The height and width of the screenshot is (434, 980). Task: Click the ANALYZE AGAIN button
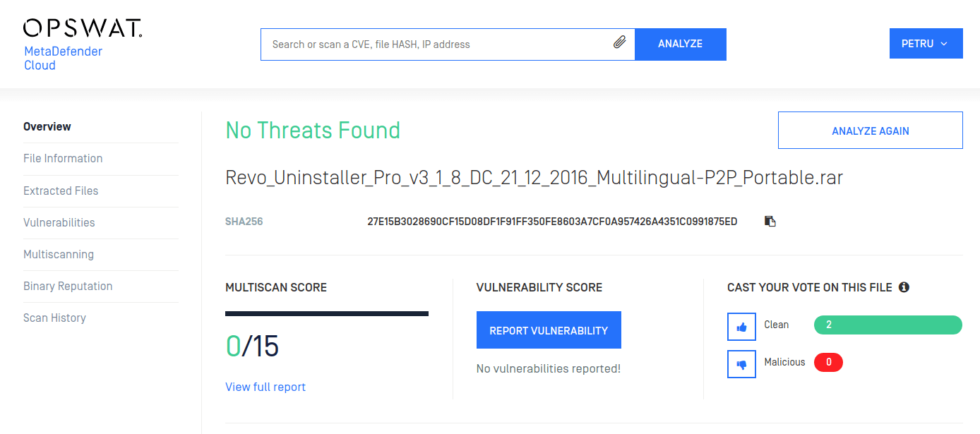870,131
